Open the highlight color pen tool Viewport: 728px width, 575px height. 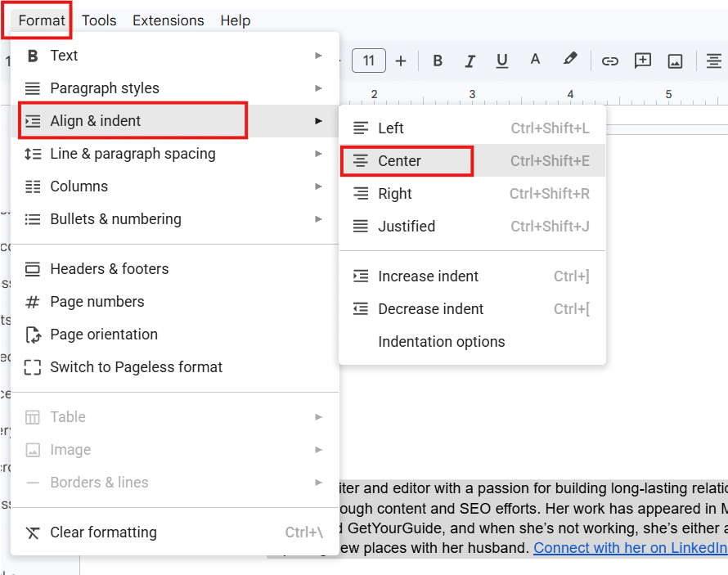pyautogui.click(x=569, y=59)
